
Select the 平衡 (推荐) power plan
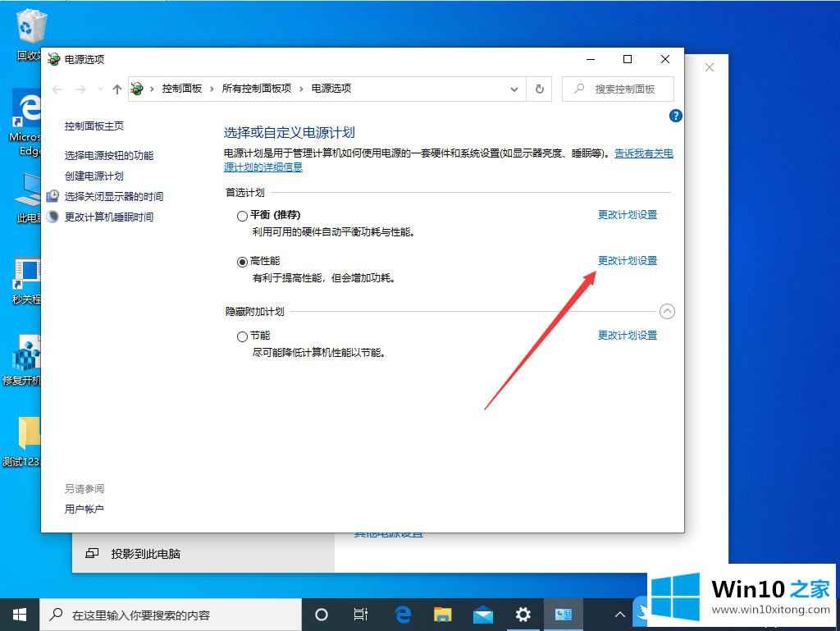click(x=242, y=216)
